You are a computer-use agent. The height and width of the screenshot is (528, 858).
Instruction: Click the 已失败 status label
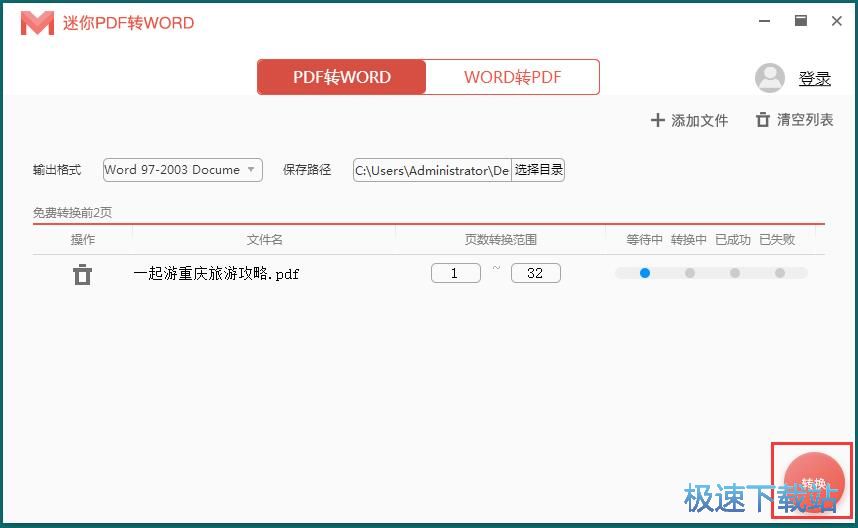[x=777, y=240]
